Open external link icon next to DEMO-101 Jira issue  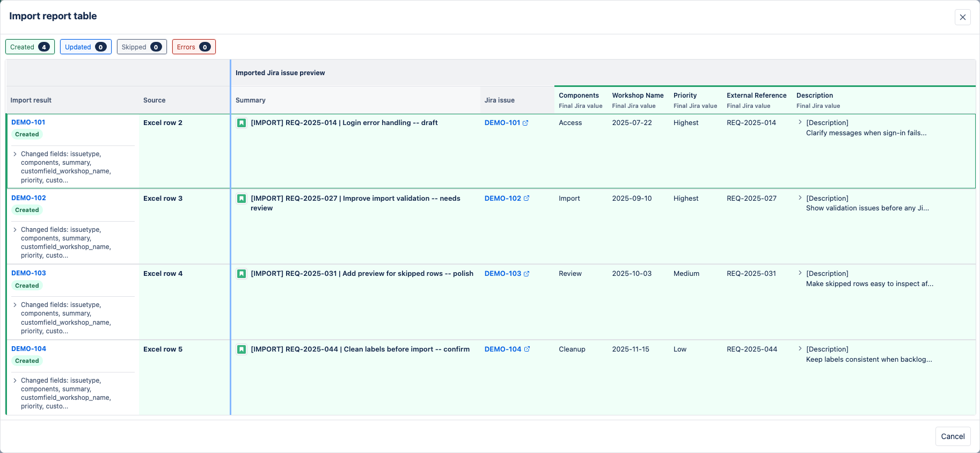click(x=525, y=123)
